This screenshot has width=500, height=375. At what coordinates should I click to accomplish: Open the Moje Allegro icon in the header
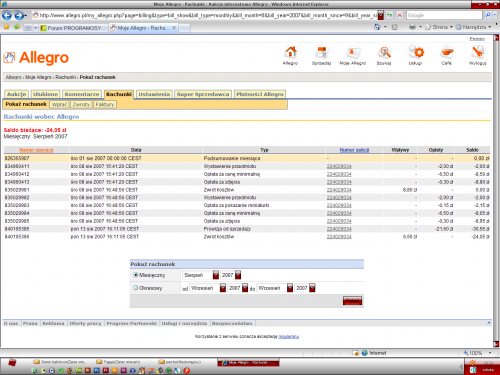353,52
